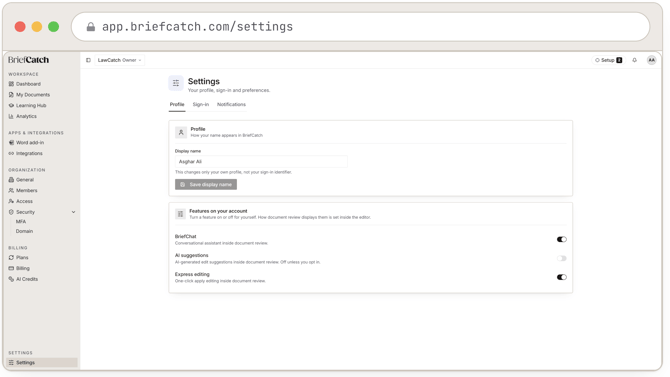Open organization General settings
The height and width of the screenshot is (377, 670).
pos(21,180)
